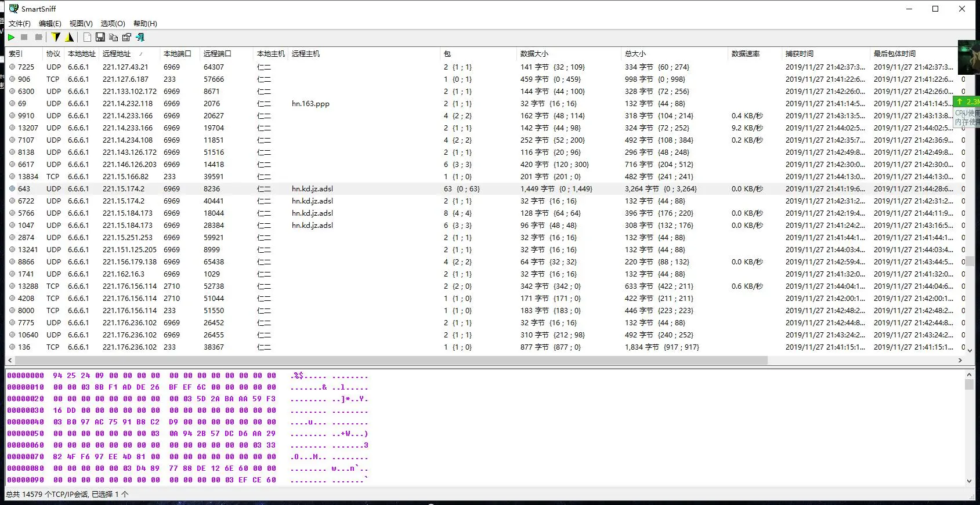Click the circle icon of row 136
Image resolution: width=980 pixels, height=505 pixels.
click(x=12, y=347)
